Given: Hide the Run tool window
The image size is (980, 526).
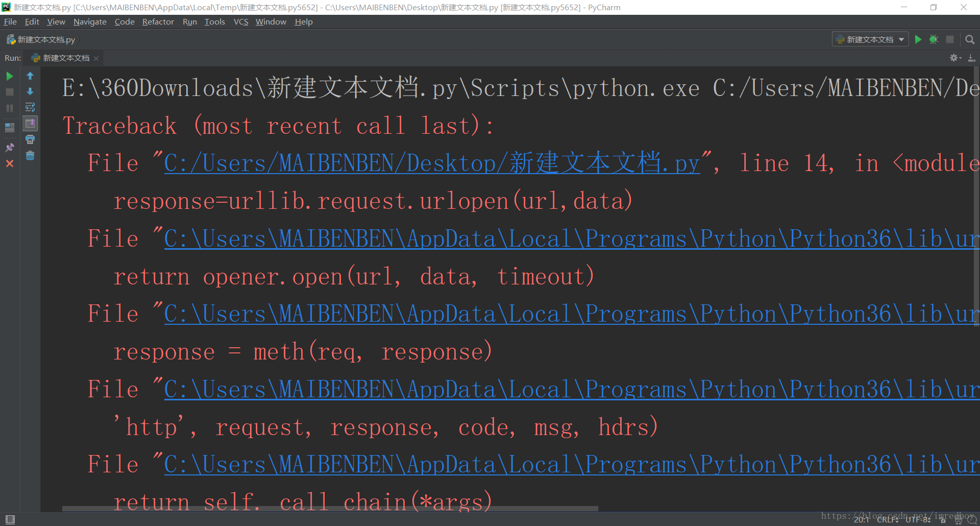Looking at the screenshot, I should coord(972,58).
